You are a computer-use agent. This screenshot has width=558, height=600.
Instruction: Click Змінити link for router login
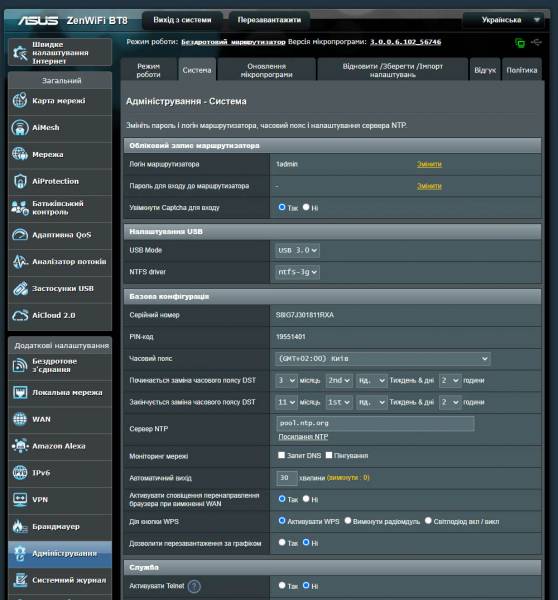click(x=429, y=164)
